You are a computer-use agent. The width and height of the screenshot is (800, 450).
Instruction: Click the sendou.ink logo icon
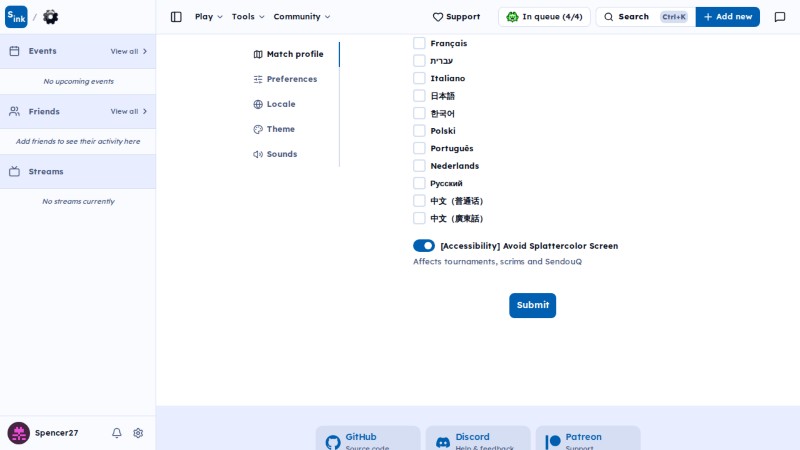click(x=16, y=17)
